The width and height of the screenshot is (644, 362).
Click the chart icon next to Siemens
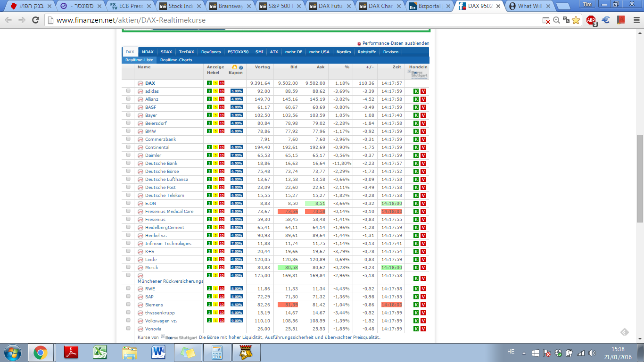[140, 305]
